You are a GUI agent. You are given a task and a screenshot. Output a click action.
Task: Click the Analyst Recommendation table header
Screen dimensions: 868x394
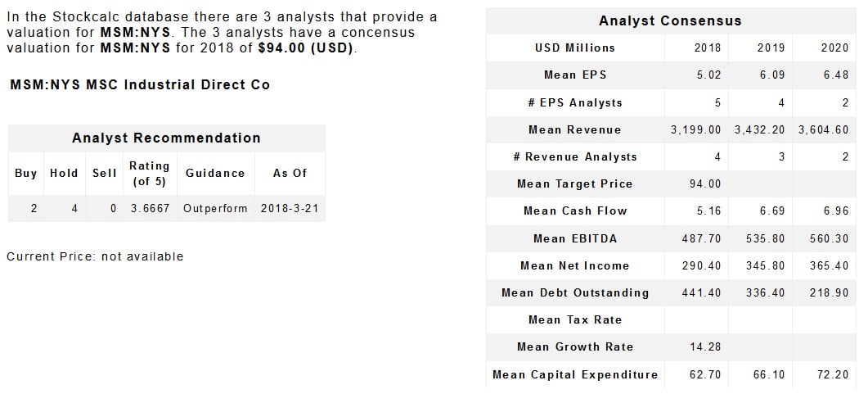pos(166,138)
